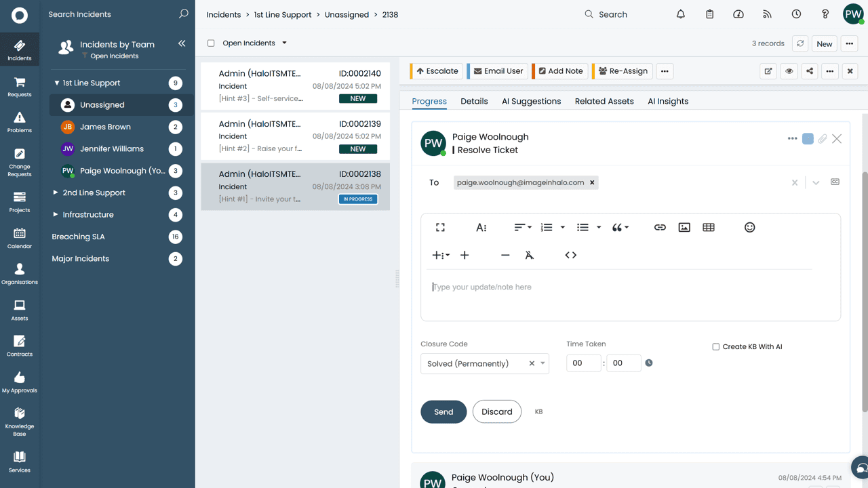
Task: Go to the Calendar module
Action: 20,238
